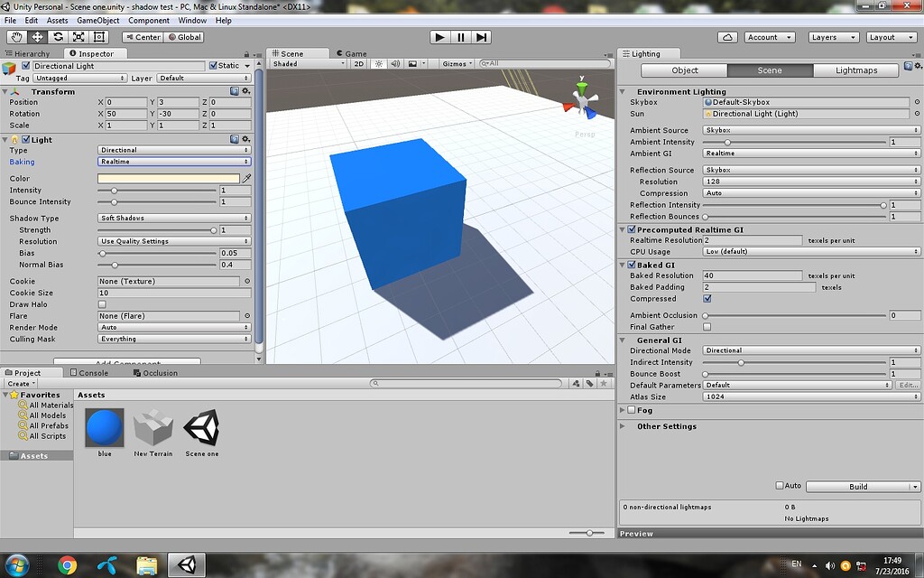924x578 pixels.
Task: Open the Shadow Type Soft Shadows dropdown
Action: (x=173, y=218)
